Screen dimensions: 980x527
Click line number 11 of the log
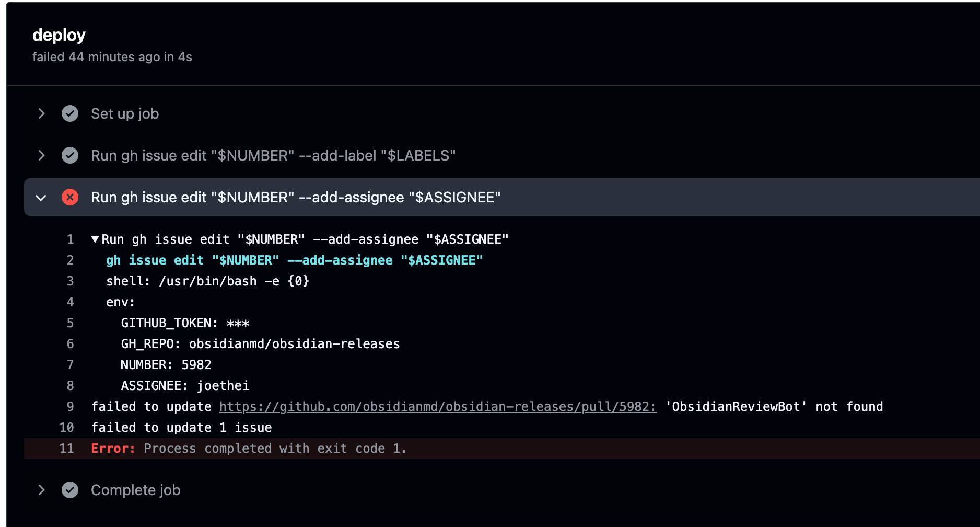[66, 449]
